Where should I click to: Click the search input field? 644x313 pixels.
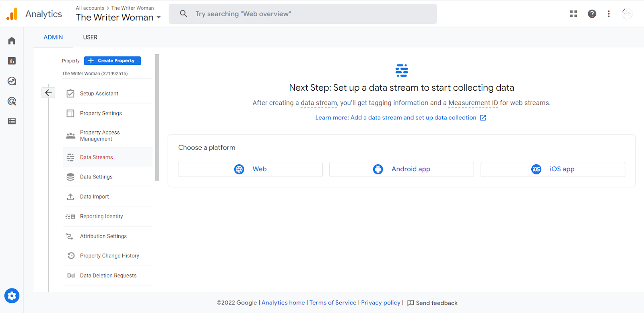[303, 14]
